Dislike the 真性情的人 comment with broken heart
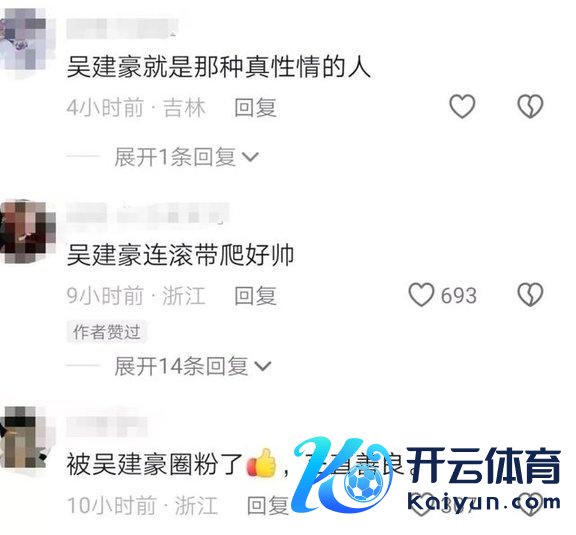The image size is (576, 535). [530, 107]
